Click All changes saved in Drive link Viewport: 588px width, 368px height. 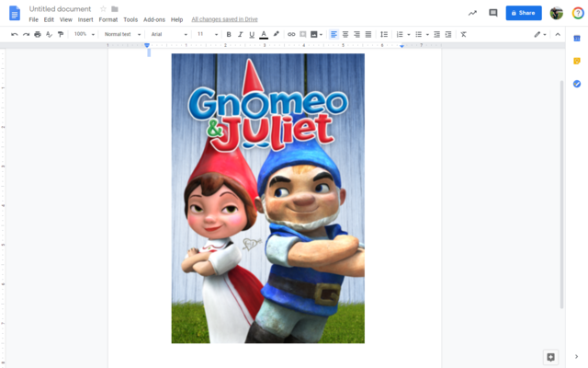coord(224,19)
